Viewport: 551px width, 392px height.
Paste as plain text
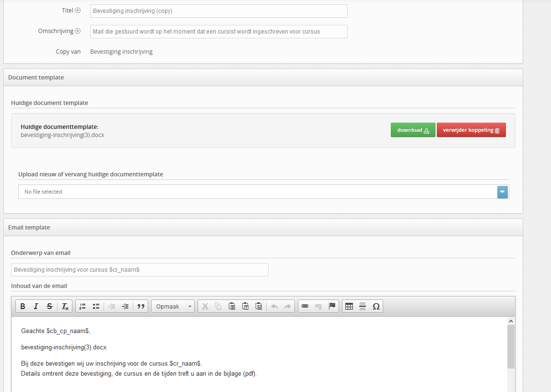point(245,306)
